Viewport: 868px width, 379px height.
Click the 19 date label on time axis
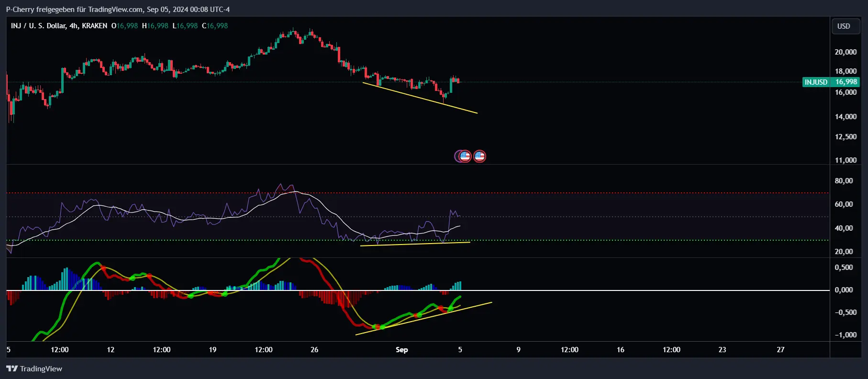[x=212, y=350]
